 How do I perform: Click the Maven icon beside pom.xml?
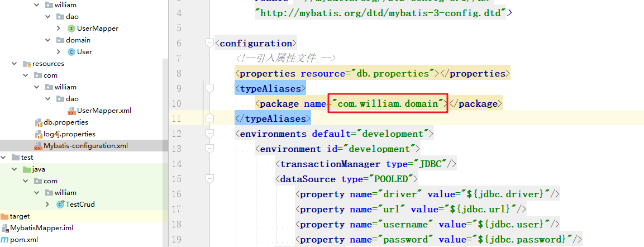pos(5,239)
